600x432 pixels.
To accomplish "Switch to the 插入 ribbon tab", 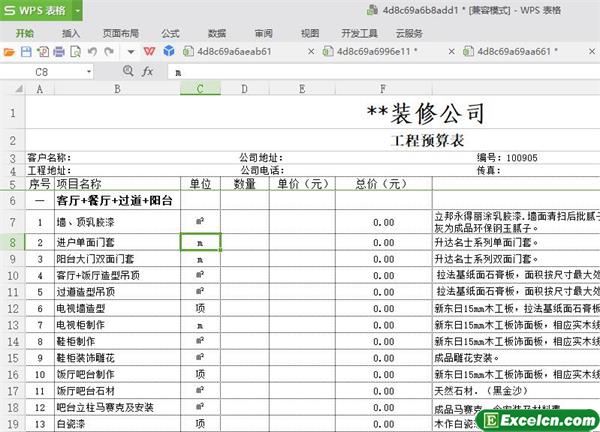I will click(x=71, y=33).
